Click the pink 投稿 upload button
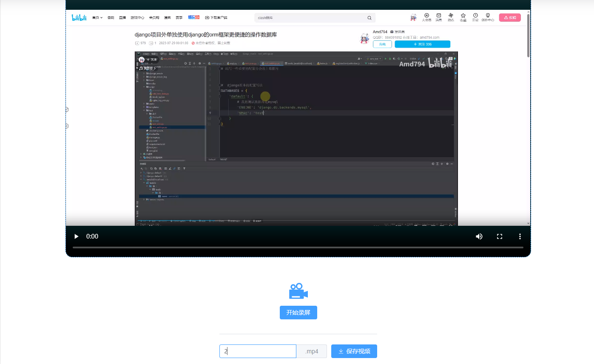The width and height of the screenshot is (594, 364). [510, 17]
